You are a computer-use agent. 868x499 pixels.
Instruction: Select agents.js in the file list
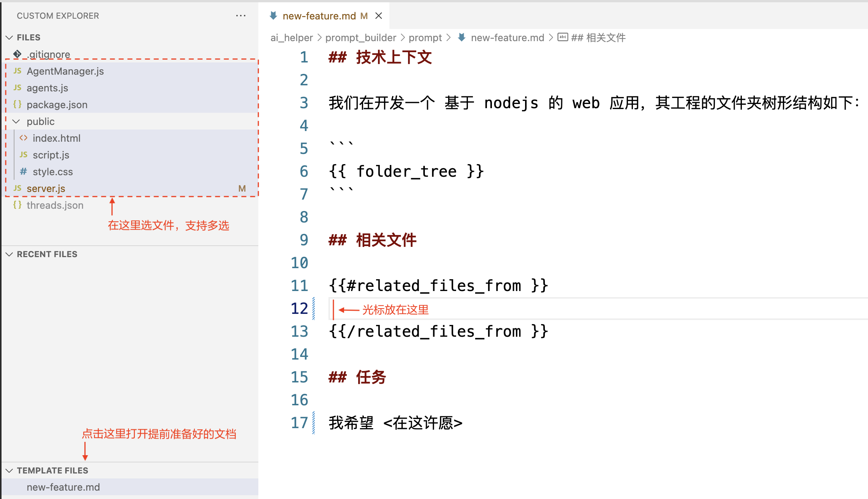point(130,88)
